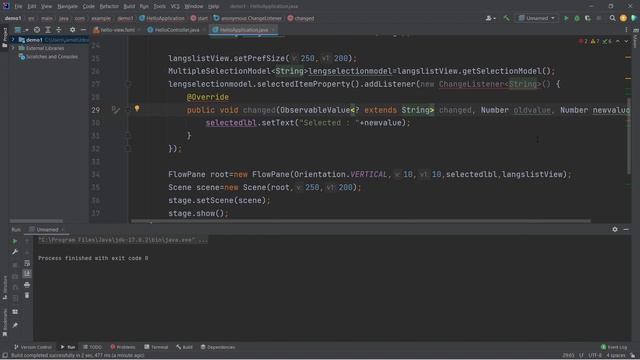
Task: Click the override gutter icon at line 29
Action: pyautogui.click(x=116, y=110)
